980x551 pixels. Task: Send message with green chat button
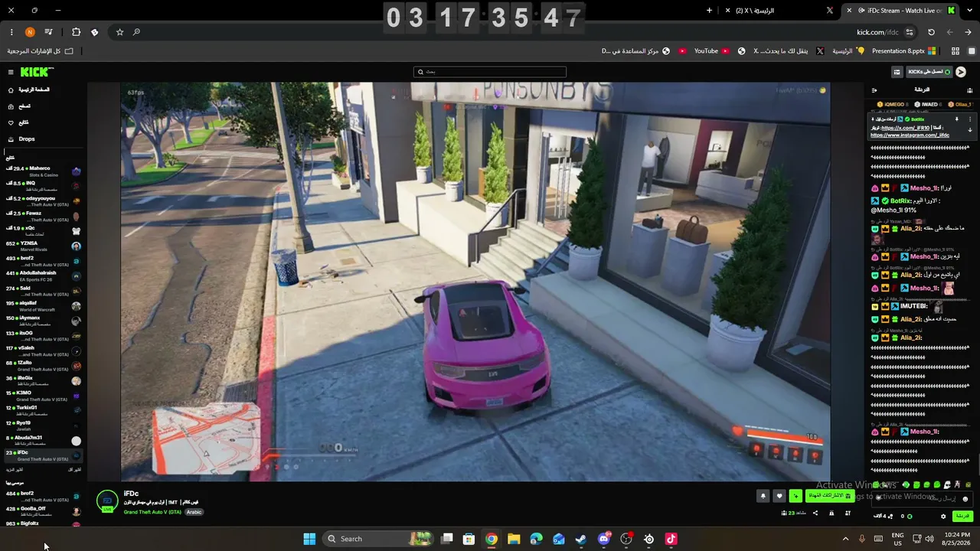[962, 517]
